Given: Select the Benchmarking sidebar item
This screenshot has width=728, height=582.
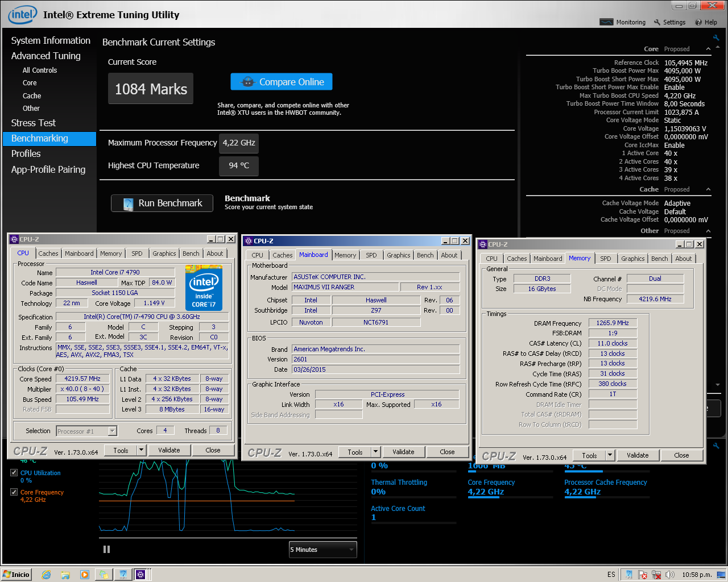Looking at the screenshot, I should (49, 139).
